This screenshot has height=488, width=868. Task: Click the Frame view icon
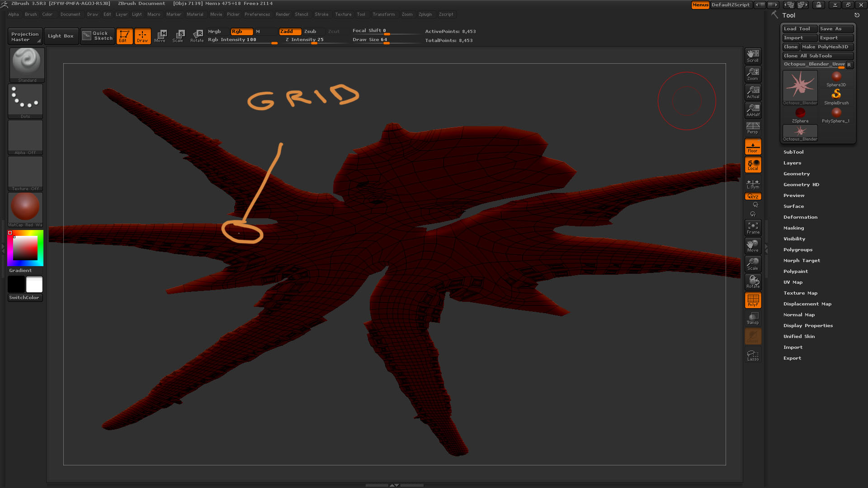753,228
